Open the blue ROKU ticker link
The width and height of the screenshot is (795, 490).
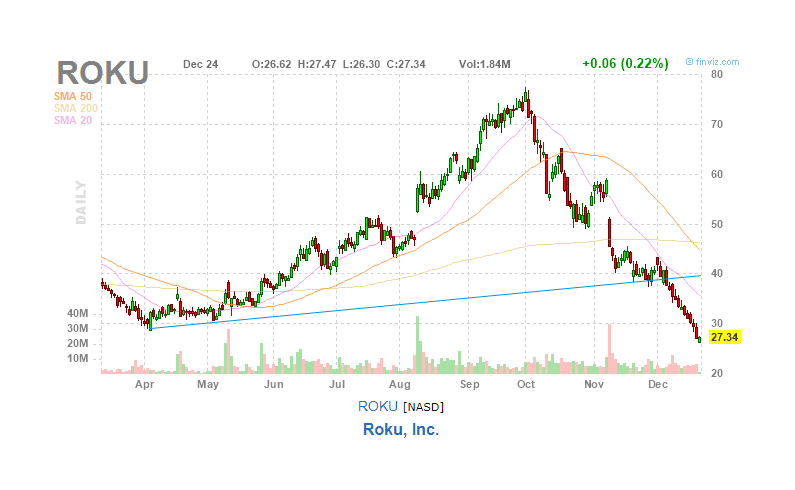coord(378,406)
